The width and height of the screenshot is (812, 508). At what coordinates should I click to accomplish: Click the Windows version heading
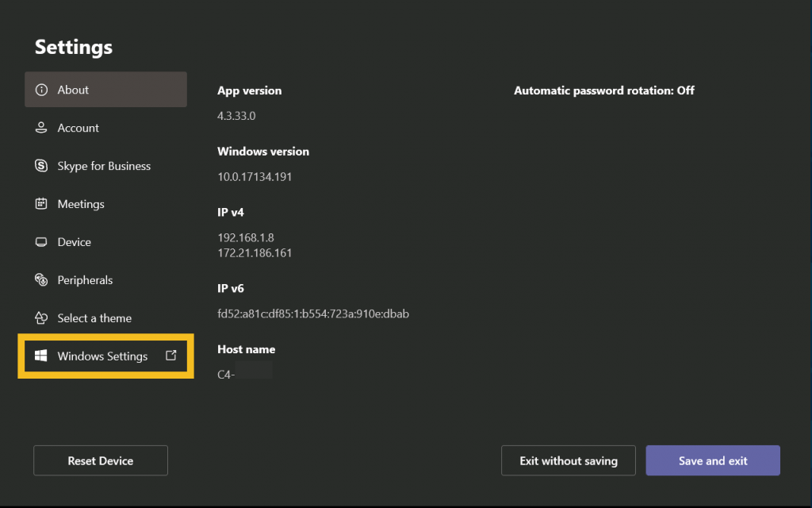coord(263,152)
